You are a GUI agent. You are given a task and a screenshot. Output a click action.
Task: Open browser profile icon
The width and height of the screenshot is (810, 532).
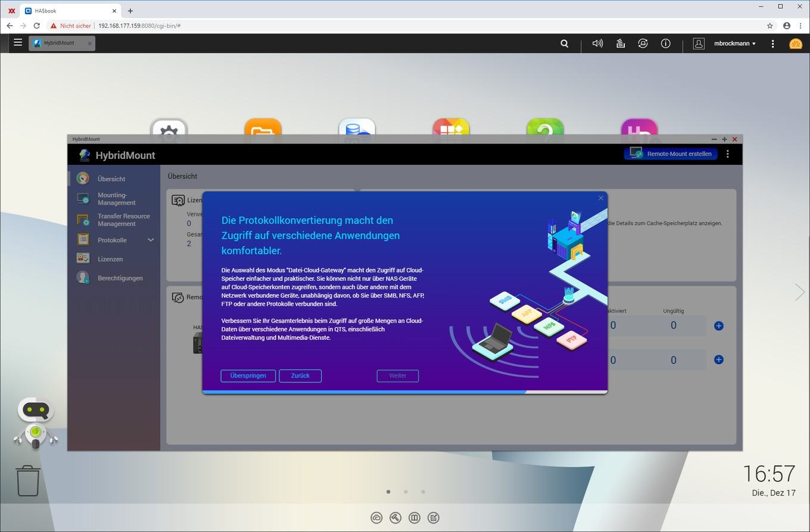pyautogui.click(x=787, y=26)
